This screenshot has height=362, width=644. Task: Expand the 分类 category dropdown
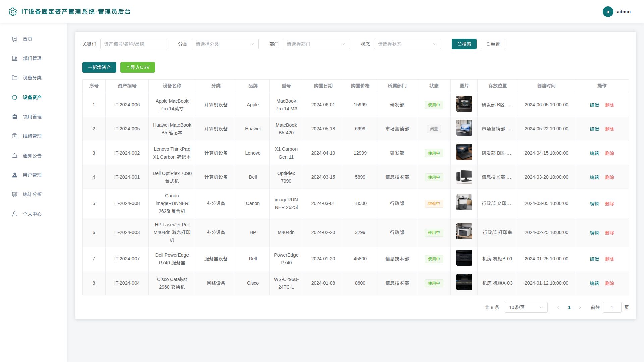225,44
